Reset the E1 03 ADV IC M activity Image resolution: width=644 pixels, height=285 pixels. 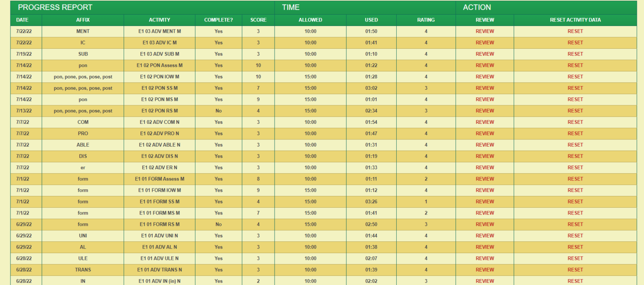[575, 43]
